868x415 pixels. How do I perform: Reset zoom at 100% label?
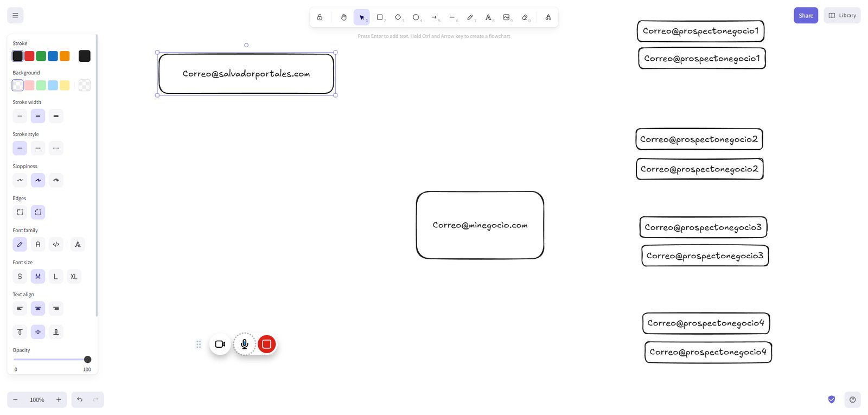coord(37,400)
